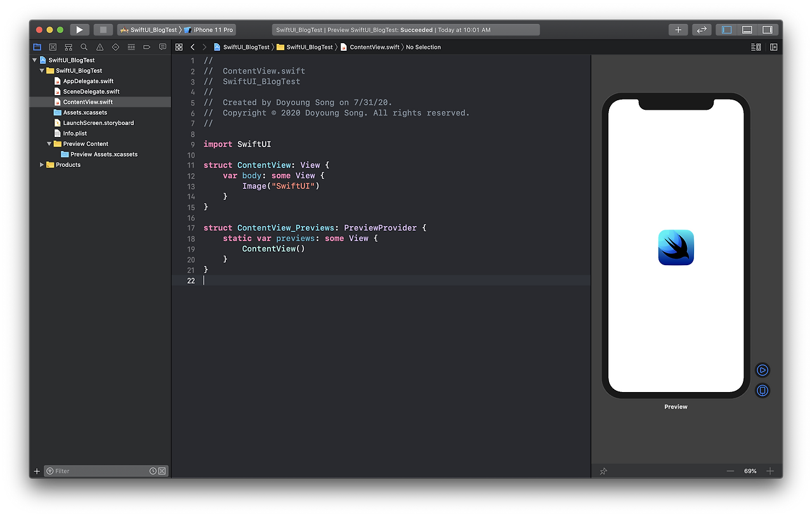Click the build status activity field

click(x=406, y=30)
